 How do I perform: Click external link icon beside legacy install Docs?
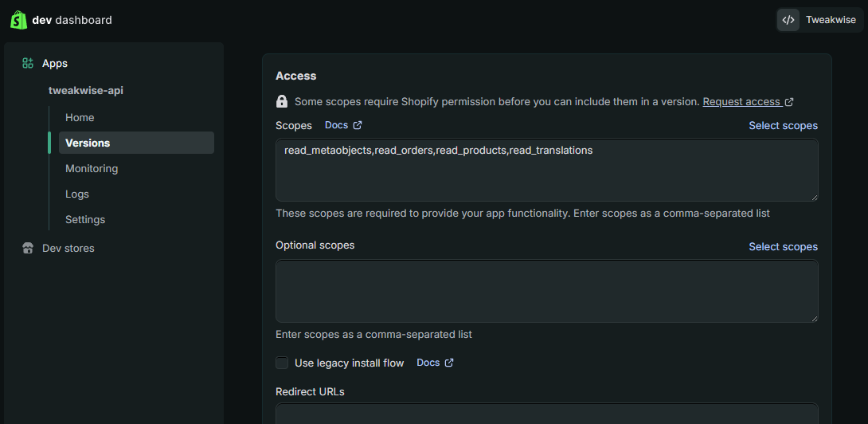[449, 363]
